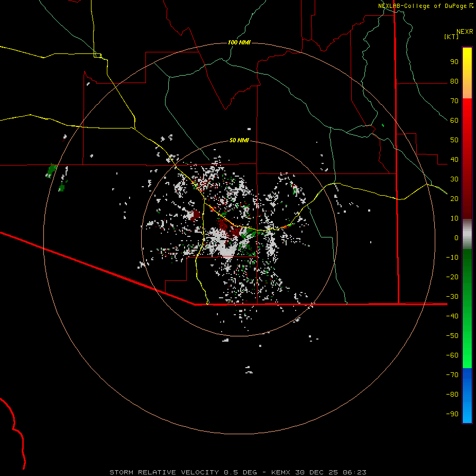This screenshot has height=476, width=476.
Task: Pick the light blue segment near -90
Action: click(x=467, y=411)
